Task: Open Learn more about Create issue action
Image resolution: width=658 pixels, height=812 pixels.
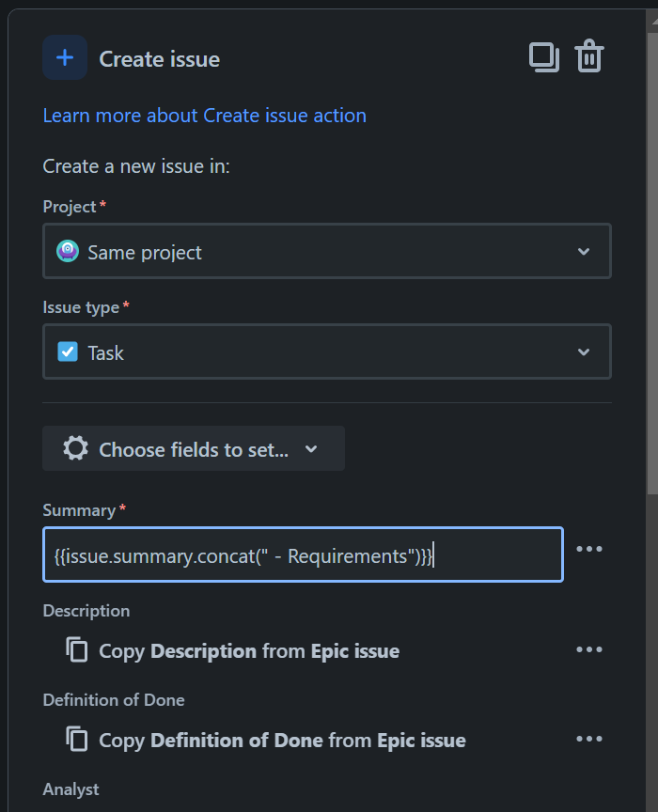Action: pyautogui.click(x=204, y=116)
